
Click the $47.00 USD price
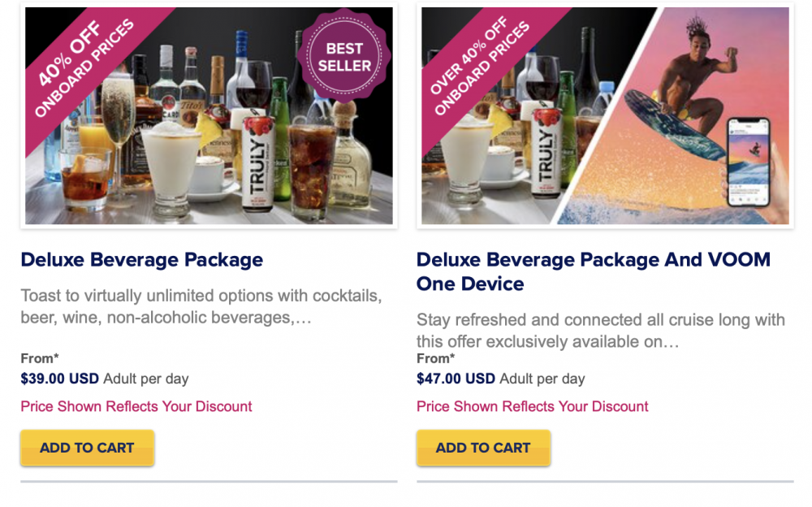click(456, 378)
